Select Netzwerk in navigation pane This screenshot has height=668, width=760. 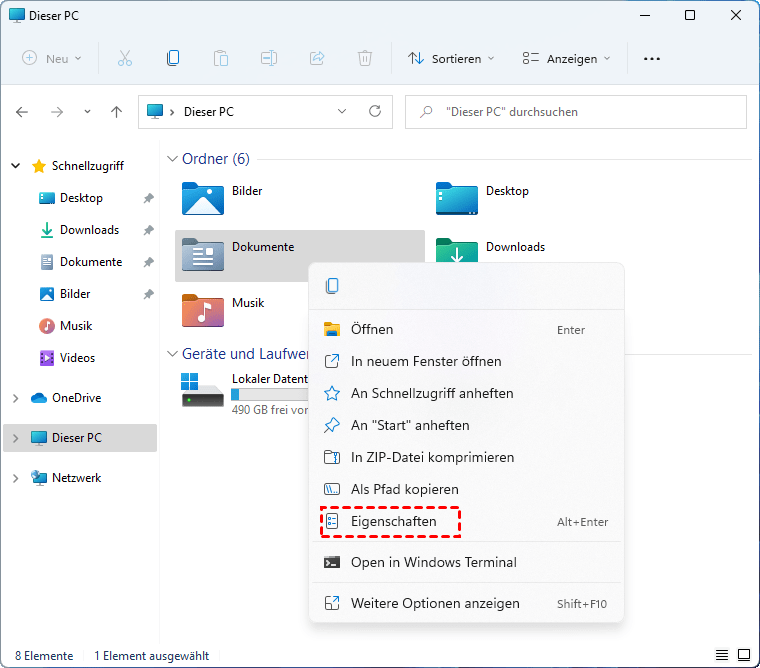(x=76, y=478)
